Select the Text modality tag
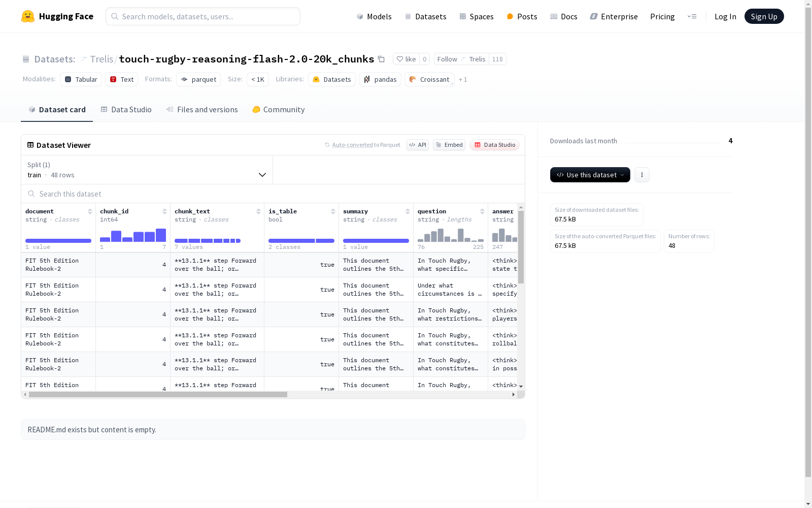The height and width of the screenshot is (508, 812). pyautogui.click(x=122, y=79)
